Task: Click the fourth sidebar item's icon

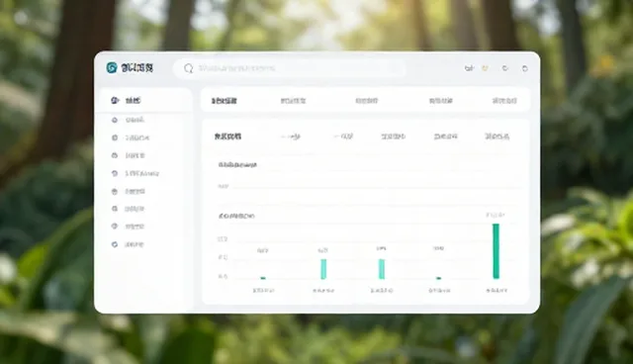Action: coord(115,155)
